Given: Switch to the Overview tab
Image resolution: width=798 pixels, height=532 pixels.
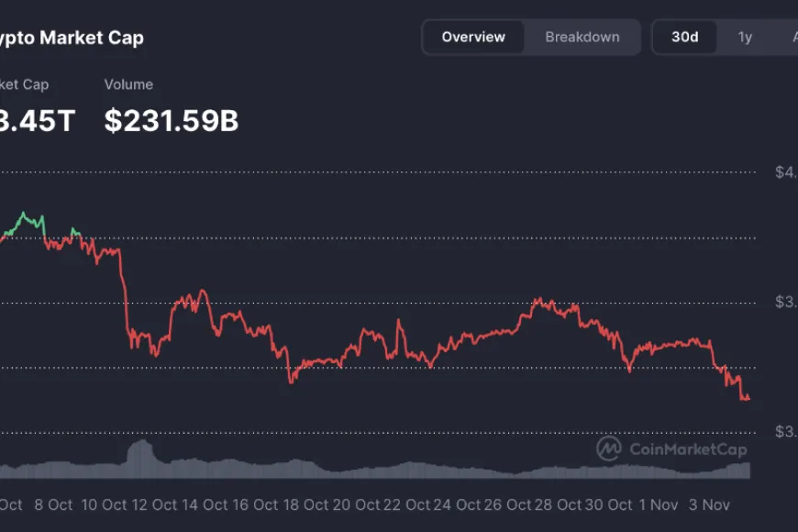Looking at the screenshot, I should (x=473, y=38).
